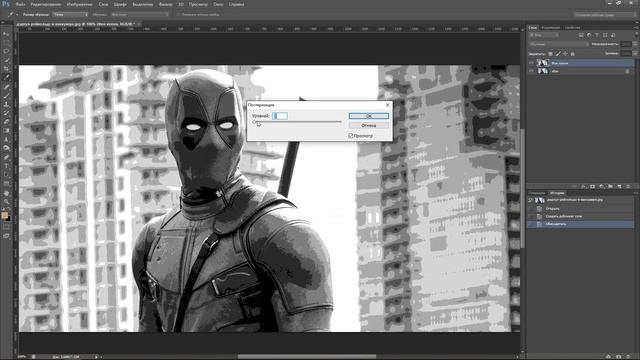Select the Brush tool
Image resolution: width=640 pixels, height=360 pixels.
point(6,96)
